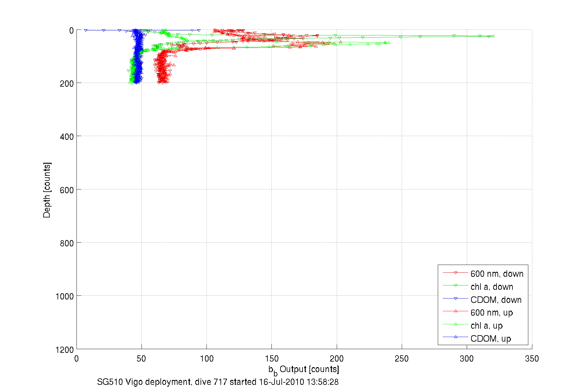
Task: Click the blue down-triangle marker in legend
Action: (x=456, y=299)
